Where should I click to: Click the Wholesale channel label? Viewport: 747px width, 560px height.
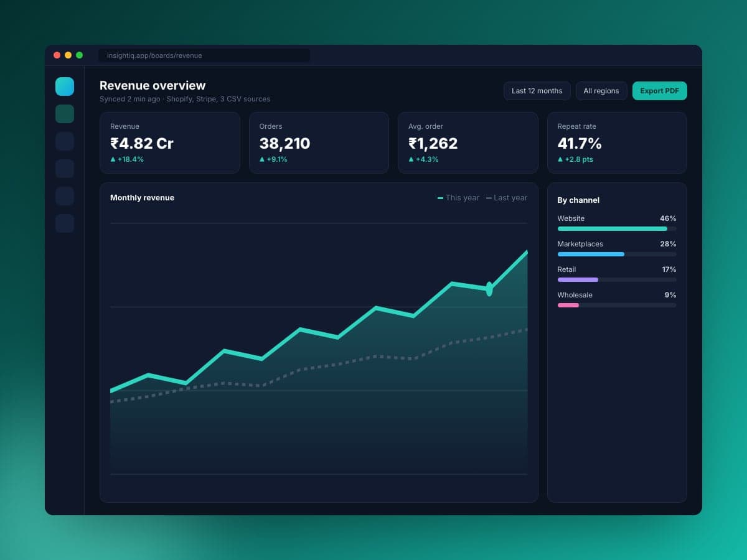pos(575,295)
